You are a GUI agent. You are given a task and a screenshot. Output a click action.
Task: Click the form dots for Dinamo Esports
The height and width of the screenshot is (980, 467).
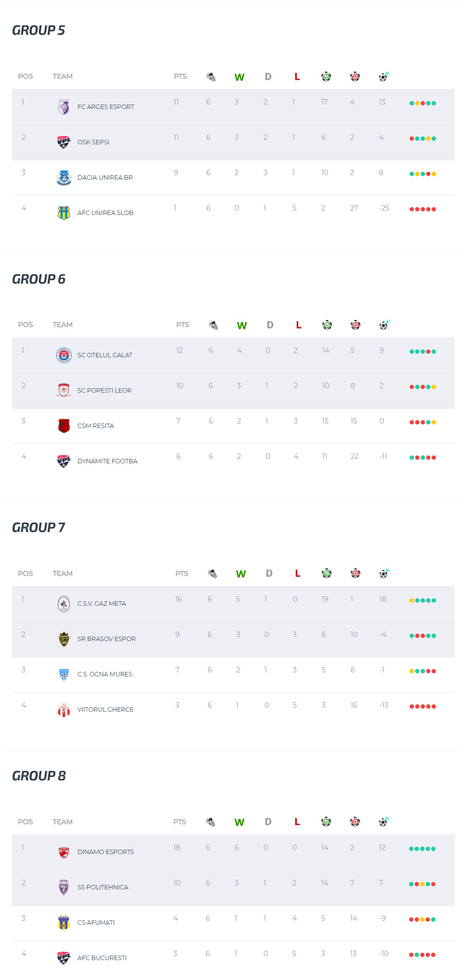click(x=422, y=849)
